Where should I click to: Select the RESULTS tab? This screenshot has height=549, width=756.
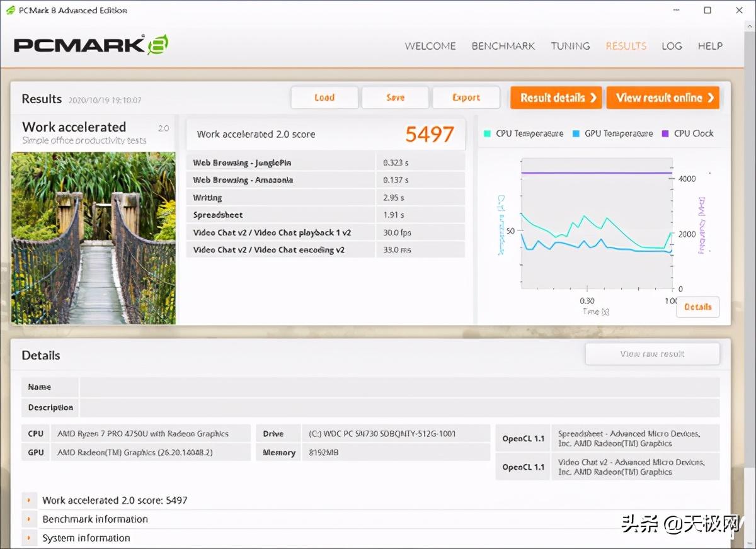pos(626,46)
